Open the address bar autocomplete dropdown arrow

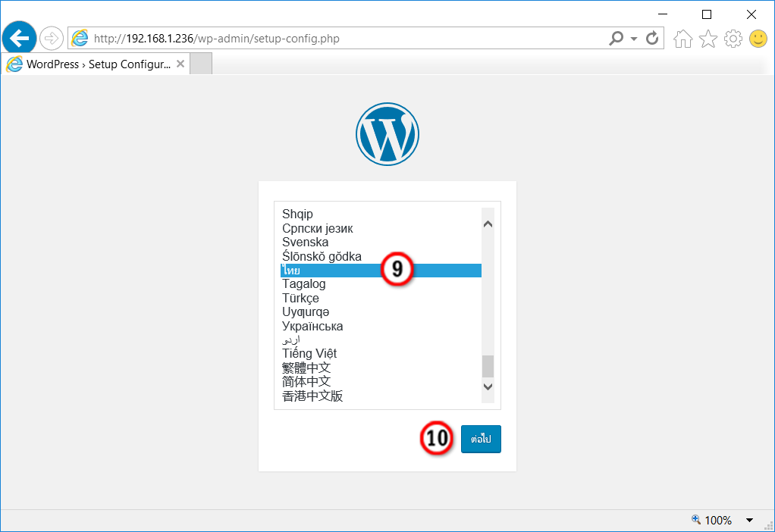point(634,39)
